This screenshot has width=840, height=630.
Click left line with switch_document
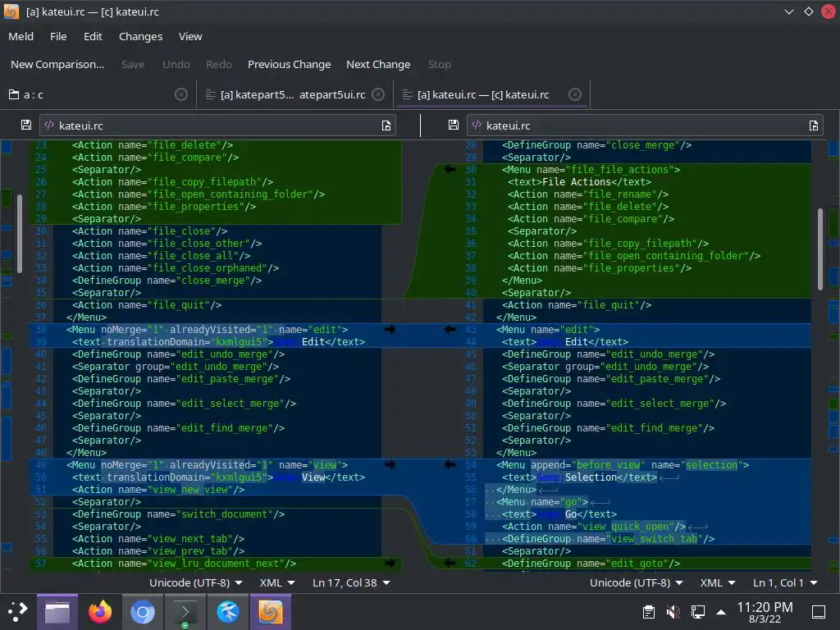click(x=178, y=514)
